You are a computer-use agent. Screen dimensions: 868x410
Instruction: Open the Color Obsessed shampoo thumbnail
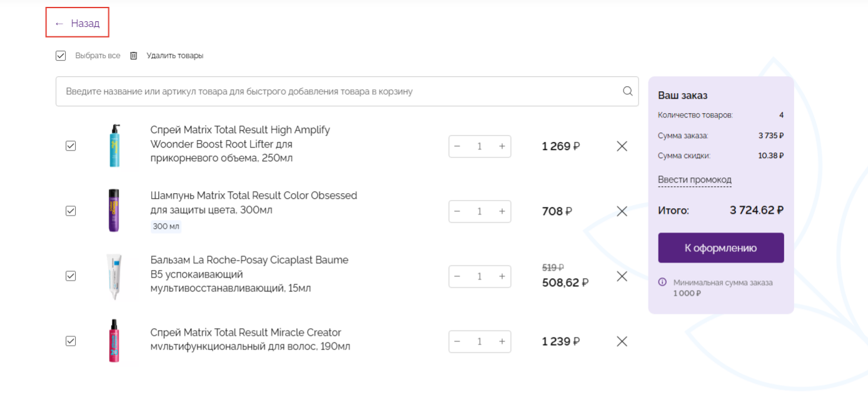tap(114, 211)
